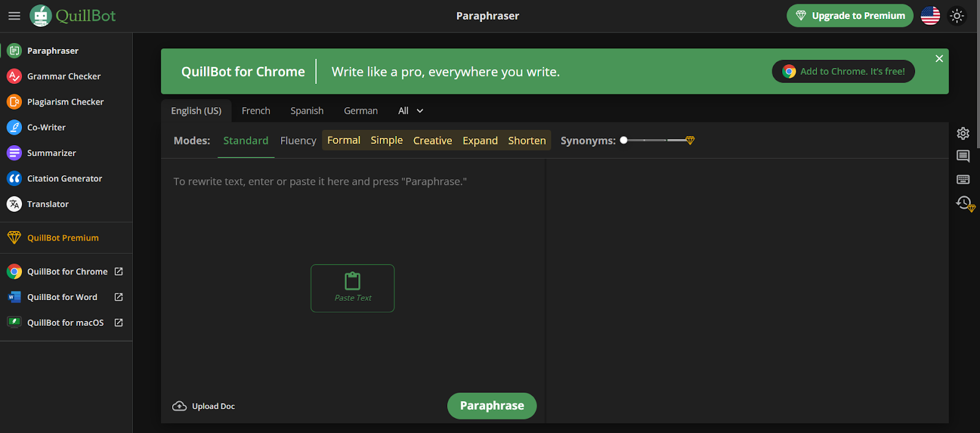Open Summarizer from sidebar
This screenshot has height=433, width=980.
(51, 153)
